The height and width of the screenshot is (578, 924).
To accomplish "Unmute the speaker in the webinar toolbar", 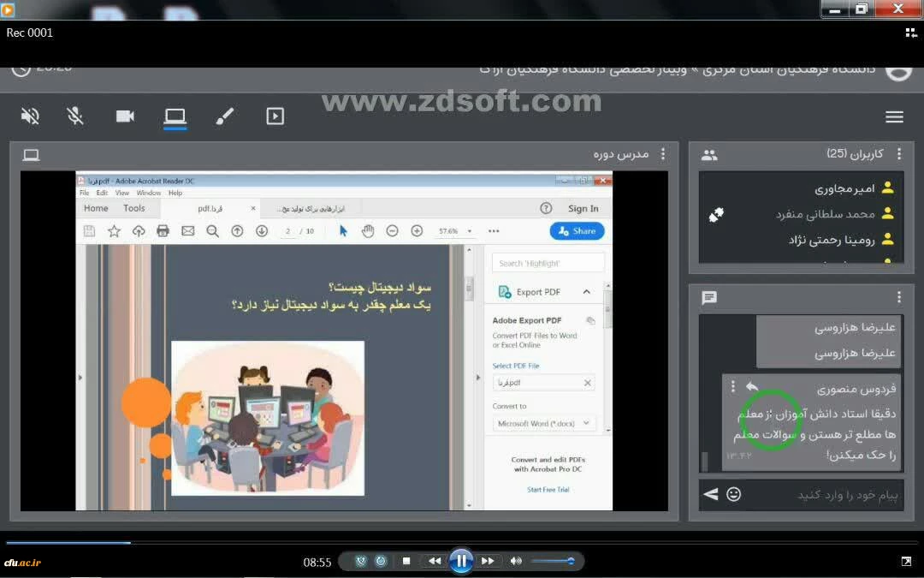I will click(30, 116).
